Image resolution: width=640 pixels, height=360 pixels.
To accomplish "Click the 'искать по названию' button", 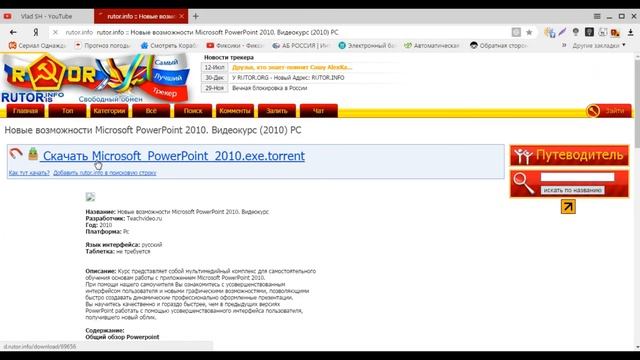I will (x=573, y=190).
